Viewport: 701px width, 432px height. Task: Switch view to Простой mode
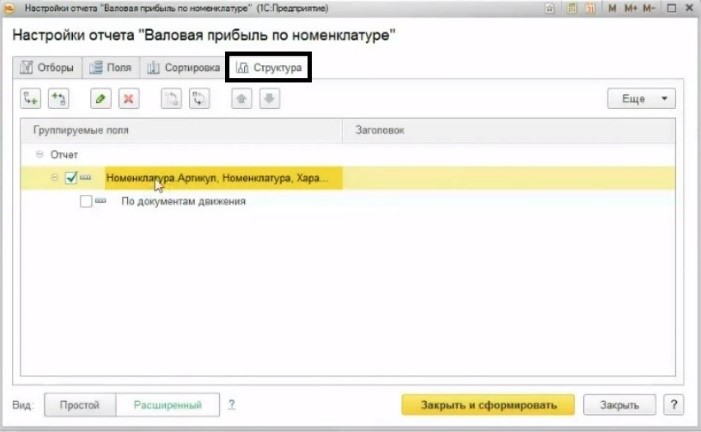point(80,405)
